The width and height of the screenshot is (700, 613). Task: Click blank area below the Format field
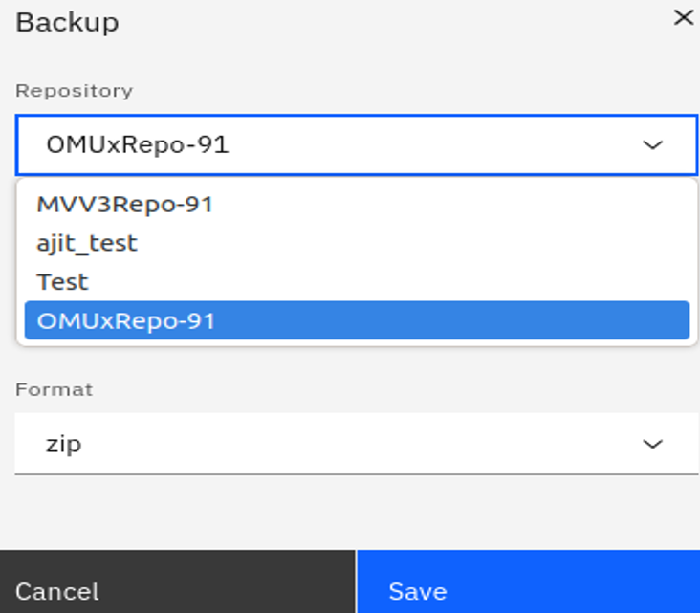click(x=356, y=512)
